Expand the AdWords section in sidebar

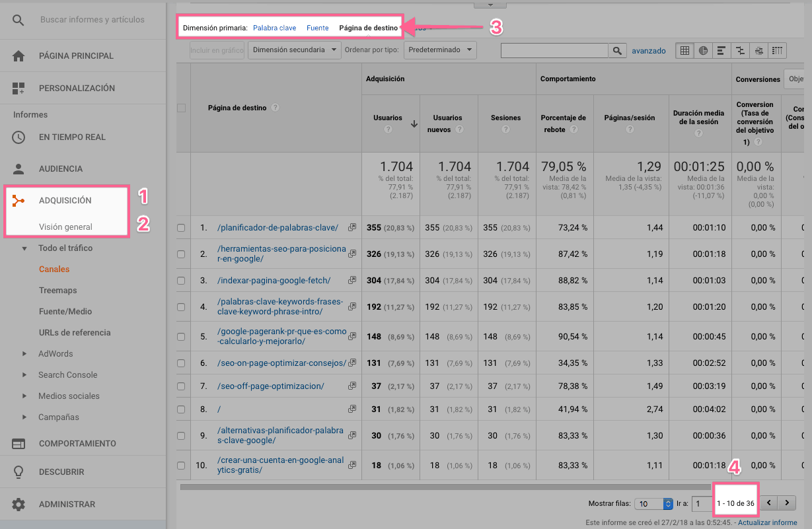pyautogui.click(x=24, y=354)
